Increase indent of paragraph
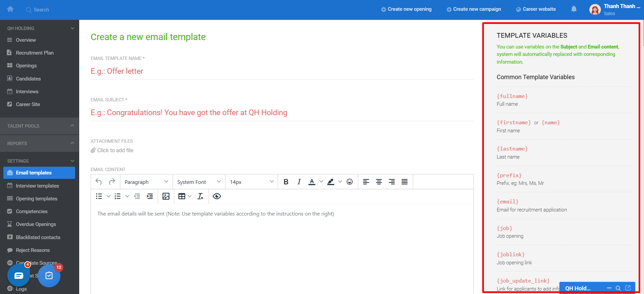 click(150, 196)
